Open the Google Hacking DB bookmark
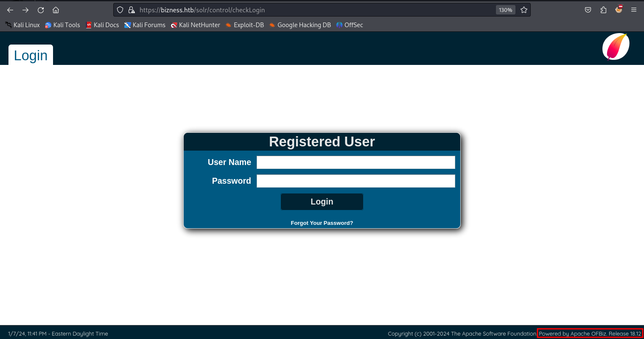Image resolution: width=644 pixels, height=339 pixels. [x=300, y=25]
